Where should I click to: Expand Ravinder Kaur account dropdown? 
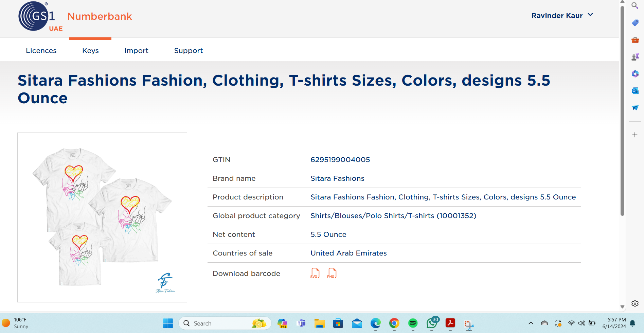562,15
